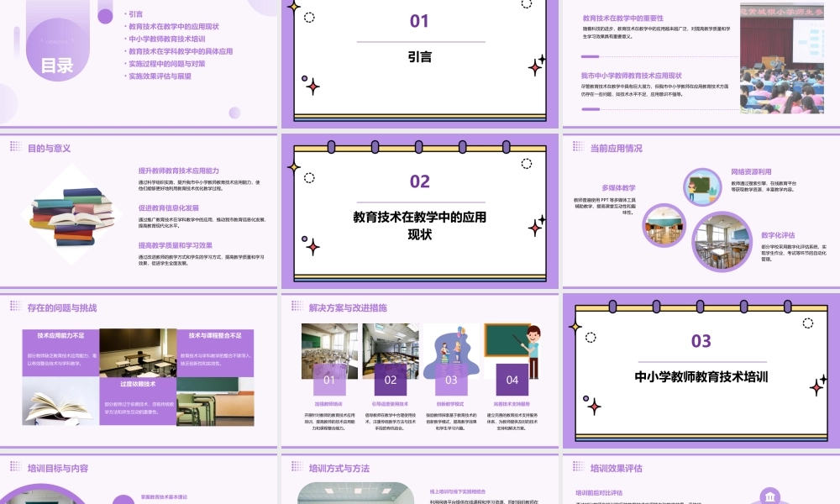The height and width of the screenshot is (504, 840).
Task: Click the lecture hall audience photo
Action: click(782, 59)
